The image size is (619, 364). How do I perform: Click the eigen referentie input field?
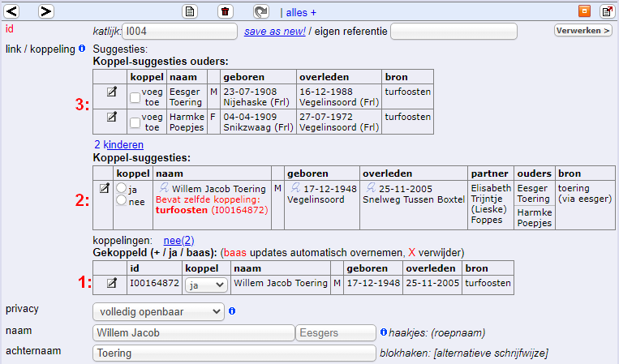pyautogui.click(x=454, y=31)
